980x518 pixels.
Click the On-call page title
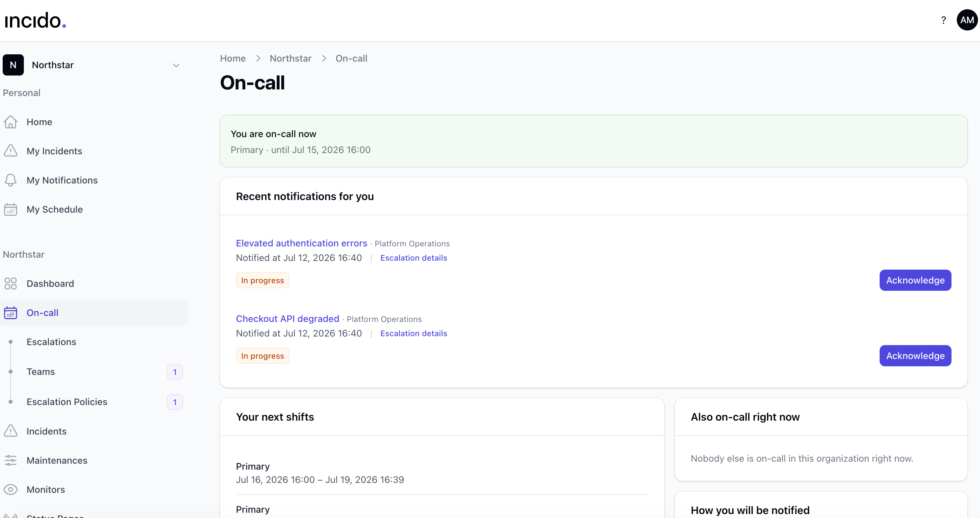pos(252,83)
